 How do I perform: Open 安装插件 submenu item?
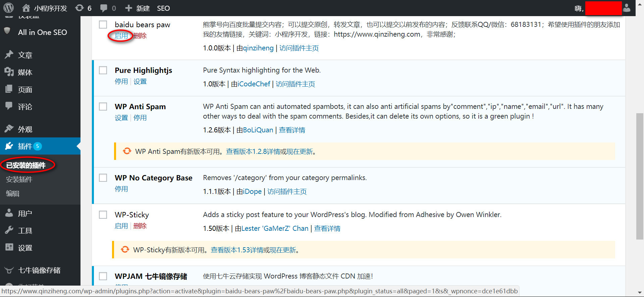coord(19,179)
